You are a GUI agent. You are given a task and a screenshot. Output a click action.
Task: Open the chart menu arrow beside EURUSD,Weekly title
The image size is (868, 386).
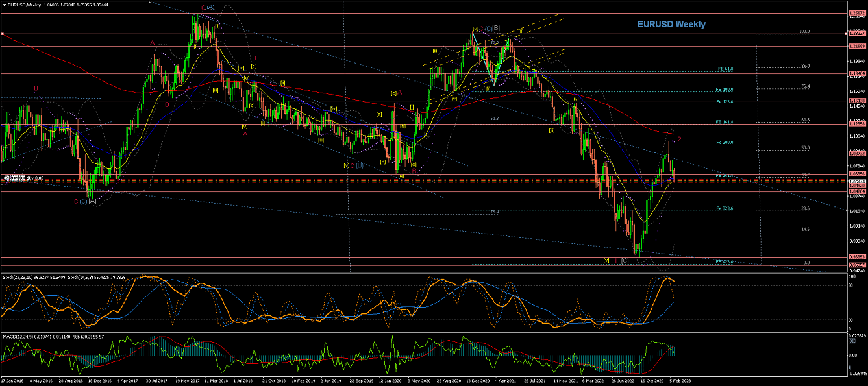[x=5, y=5]
